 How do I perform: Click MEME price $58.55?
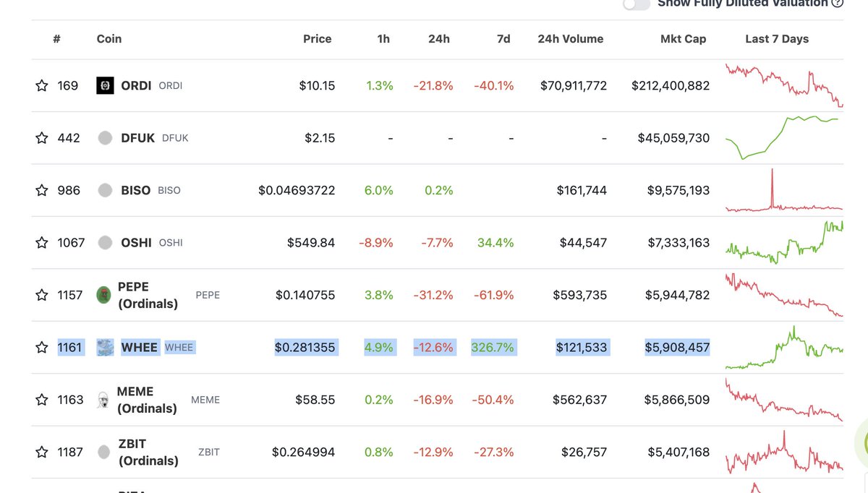315,400
